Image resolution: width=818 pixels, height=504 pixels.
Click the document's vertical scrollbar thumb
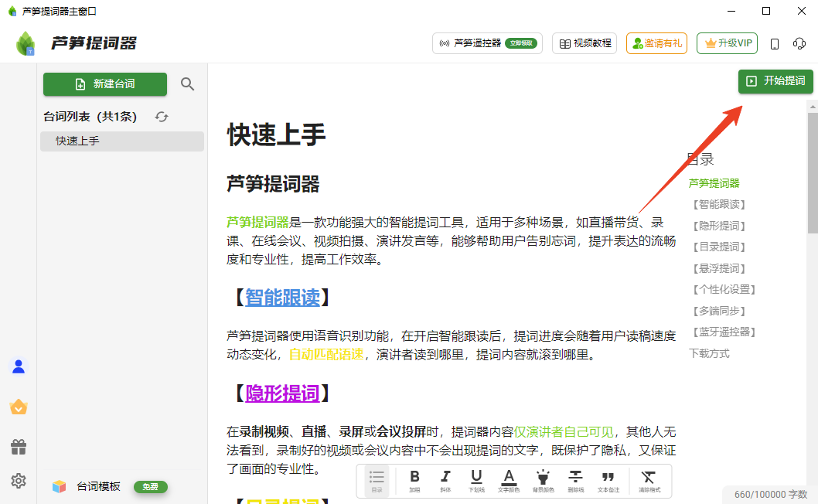(813, 172)
